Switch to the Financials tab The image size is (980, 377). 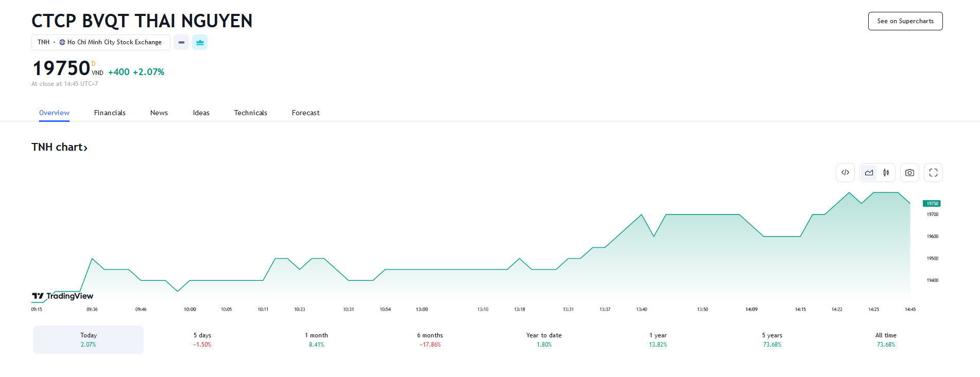pyautogui.click(x=110, y=113)
